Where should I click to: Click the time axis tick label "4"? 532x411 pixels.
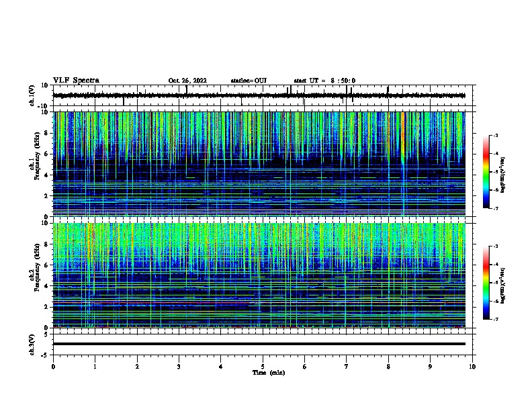click(x=221, y=367)
